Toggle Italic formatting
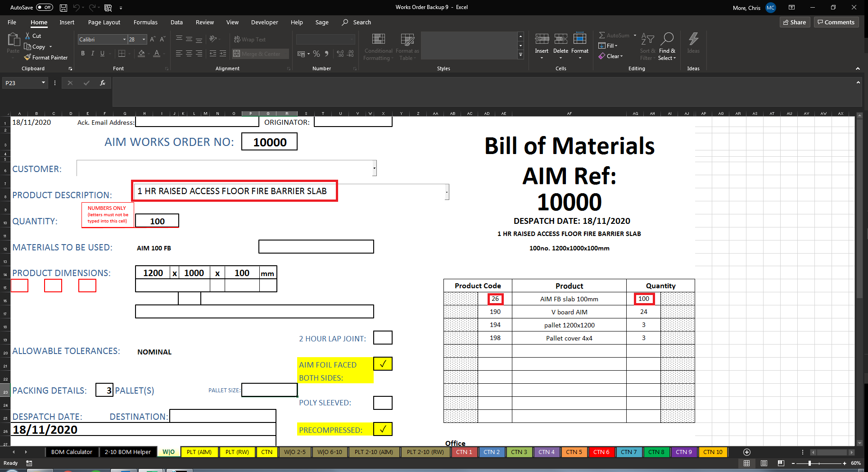 pyautogui.click(x=93, y=54)
